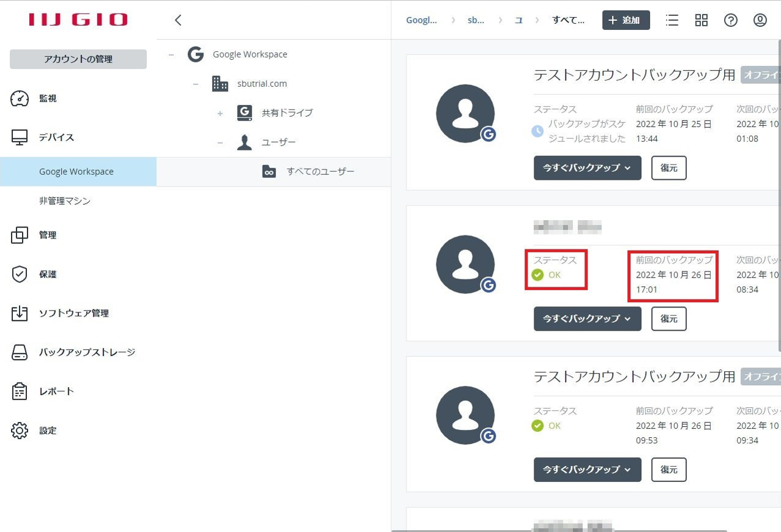
Task: Collapse the sbutrial.com tree node
Action: click(195, 84)
